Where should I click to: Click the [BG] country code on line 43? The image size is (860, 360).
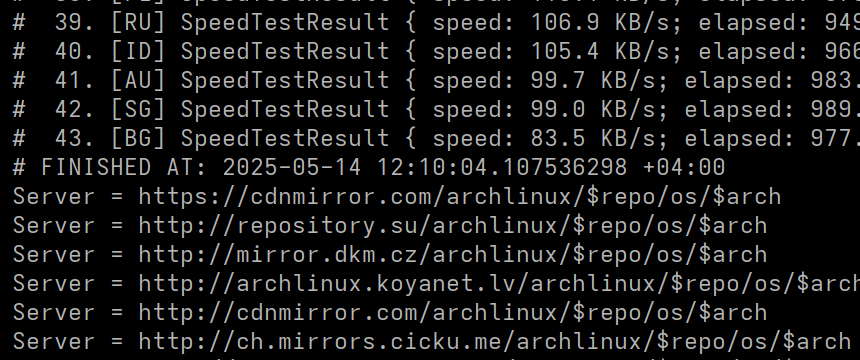click(x=138, y=139)
